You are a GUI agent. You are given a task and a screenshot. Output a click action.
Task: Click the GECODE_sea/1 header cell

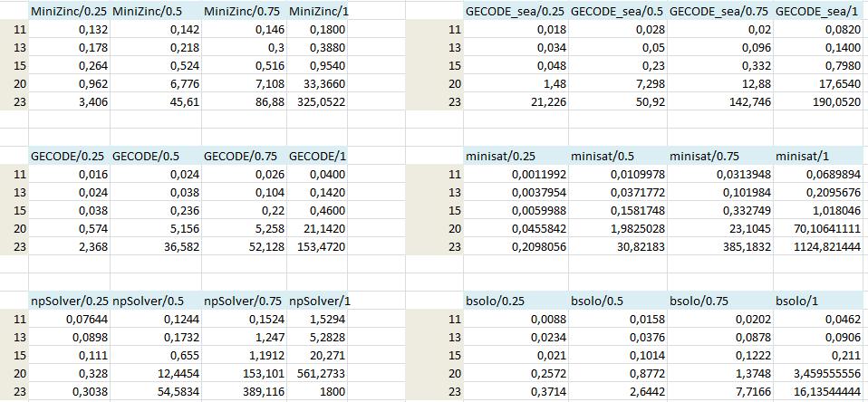pos(819,11)
